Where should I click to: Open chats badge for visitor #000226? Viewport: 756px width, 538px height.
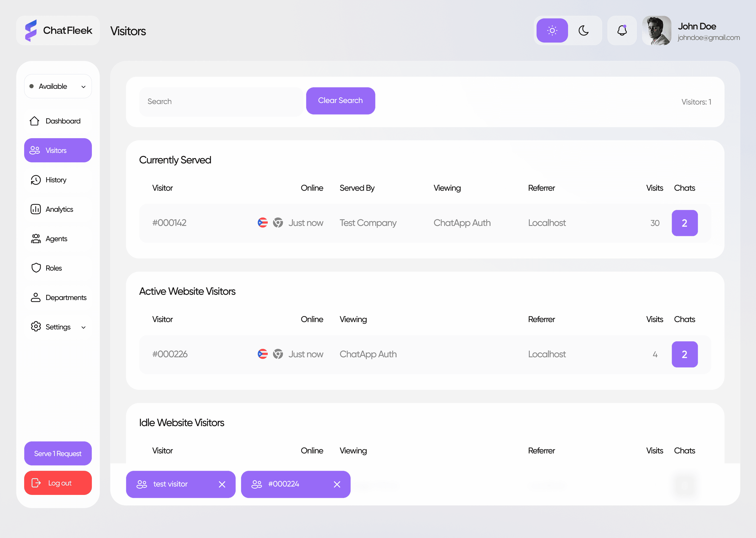point(684,354)
